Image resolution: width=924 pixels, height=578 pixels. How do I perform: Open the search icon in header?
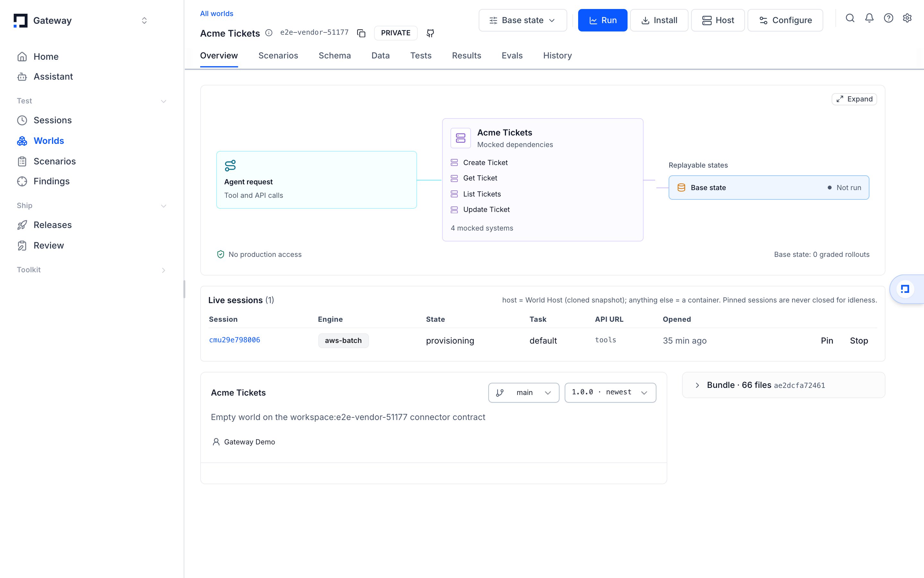[850, 18]
